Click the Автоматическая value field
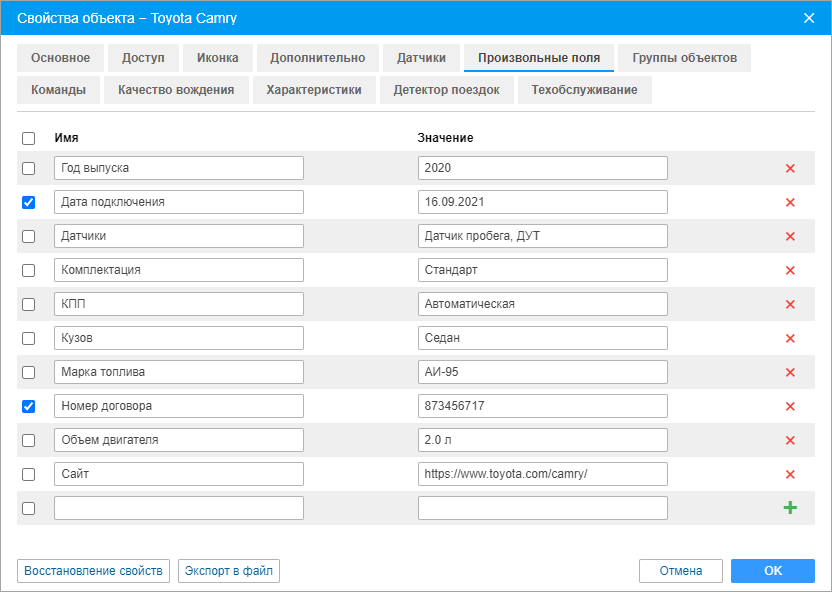 (x=543, y=304)
